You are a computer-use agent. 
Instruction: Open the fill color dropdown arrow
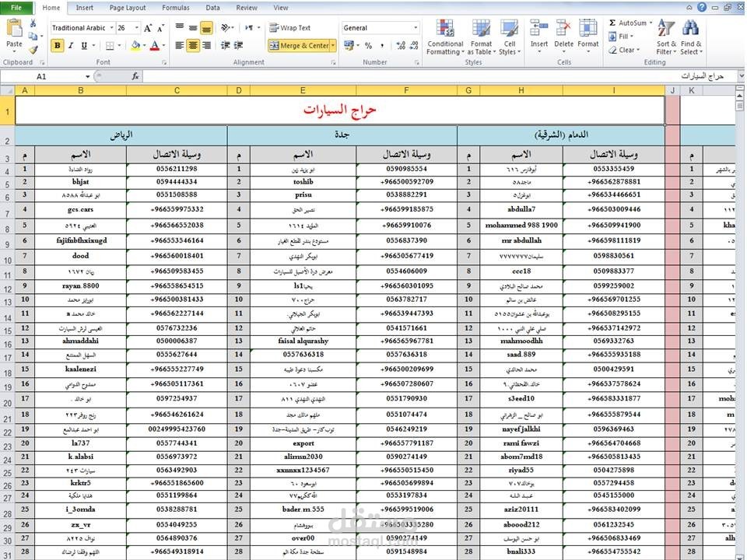(x=144, y=46)
